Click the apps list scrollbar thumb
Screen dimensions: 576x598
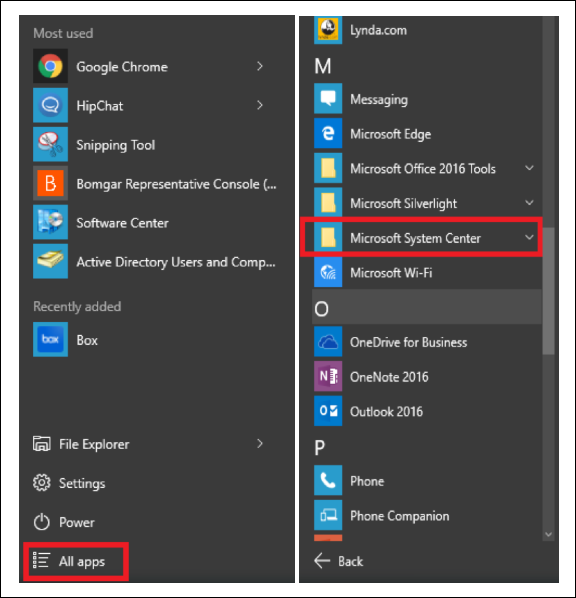548,291
